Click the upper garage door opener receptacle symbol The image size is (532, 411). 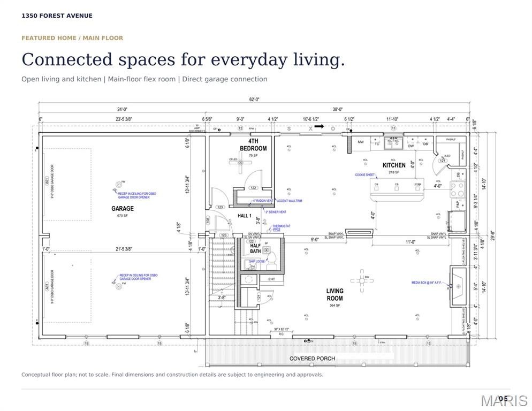click(x=119, y=184)
